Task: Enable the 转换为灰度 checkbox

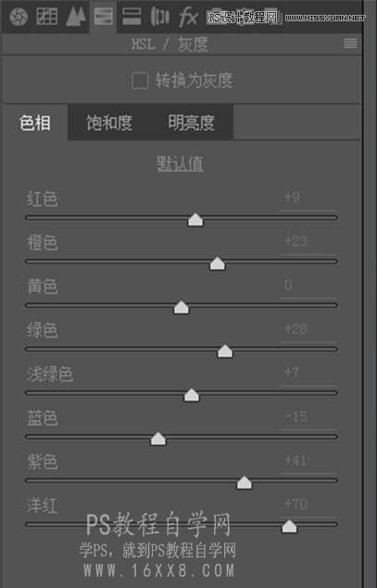Action: pos(140,81)
